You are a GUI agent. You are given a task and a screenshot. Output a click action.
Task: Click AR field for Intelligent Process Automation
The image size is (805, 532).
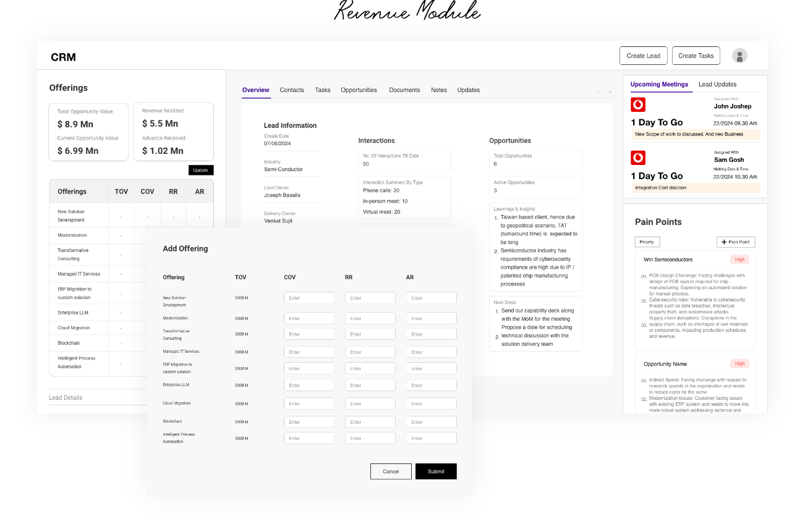click(x=432, y=438)
